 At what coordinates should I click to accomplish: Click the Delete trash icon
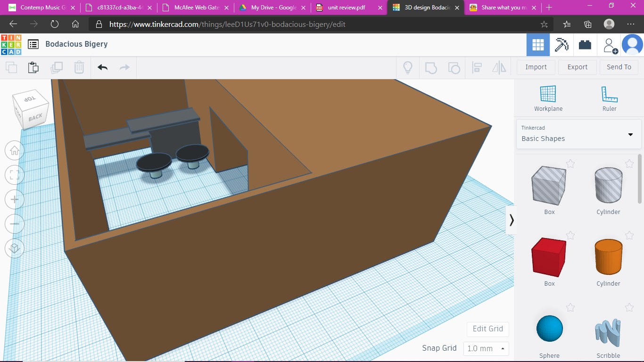(79, 67)
